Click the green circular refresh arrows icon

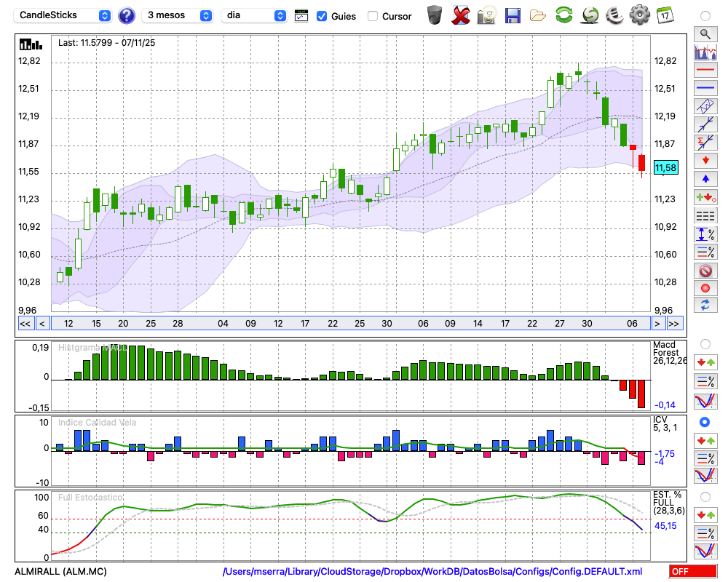(x=563, y=15)
